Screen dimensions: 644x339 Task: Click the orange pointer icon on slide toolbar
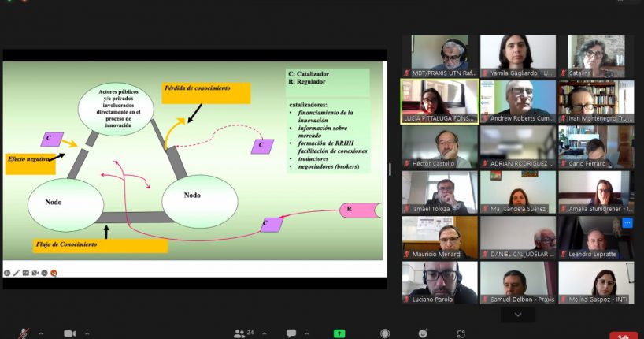point(54,273)
